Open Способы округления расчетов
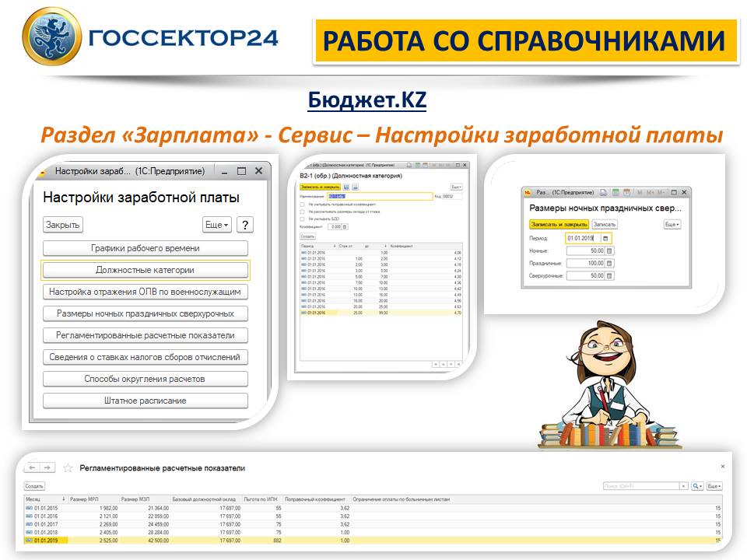Image resolution: width=747 pixels, height=560 pixels. [x=146, y=379]
